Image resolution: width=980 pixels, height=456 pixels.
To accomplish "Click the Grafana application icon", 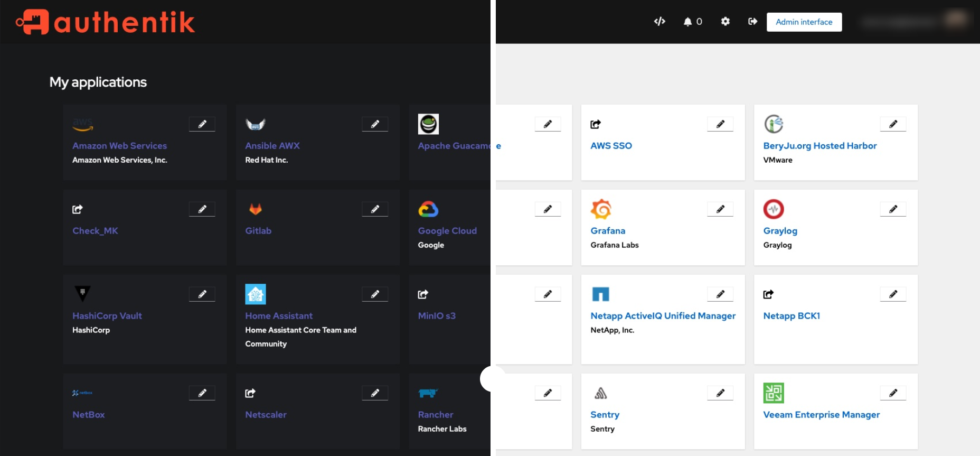I will click(x=601, y=209).
